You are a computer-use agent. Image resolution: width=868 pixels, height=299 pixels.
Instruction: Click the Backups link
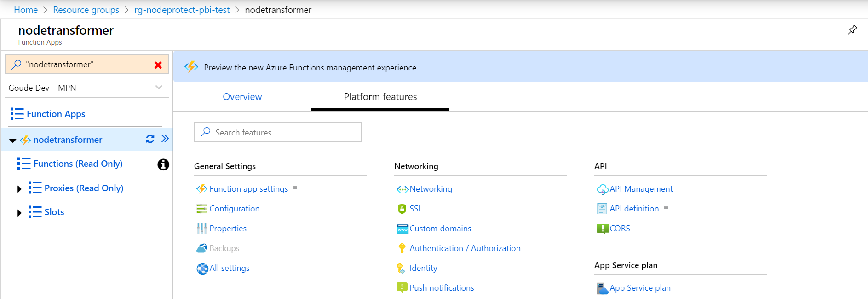[224, 248]
